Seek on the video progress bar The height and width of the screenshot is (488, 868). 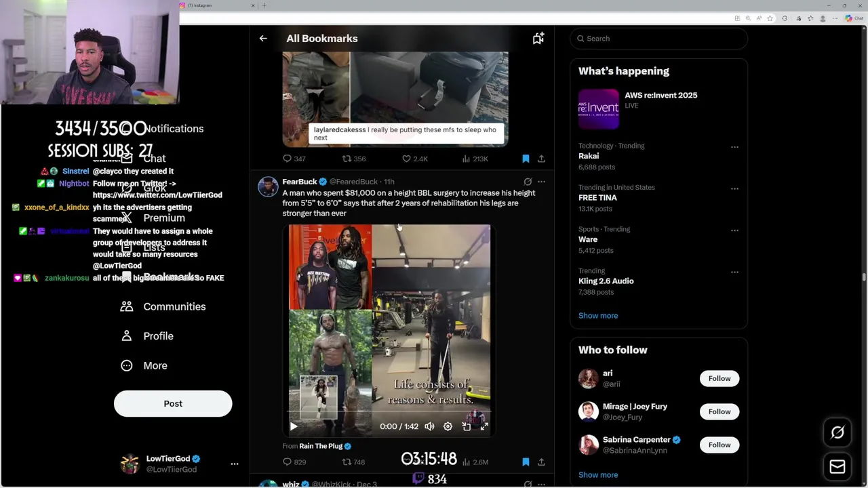click(x=389, y=411)
